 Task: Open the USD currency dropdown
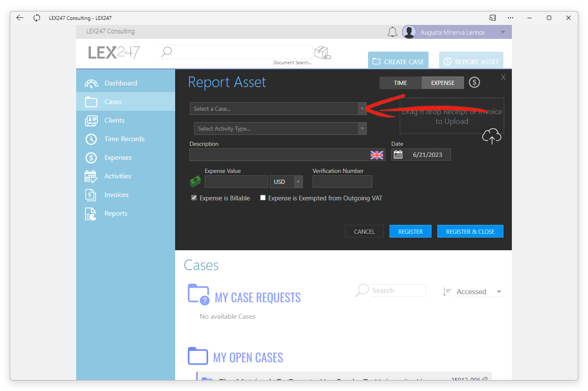point(299,182)
